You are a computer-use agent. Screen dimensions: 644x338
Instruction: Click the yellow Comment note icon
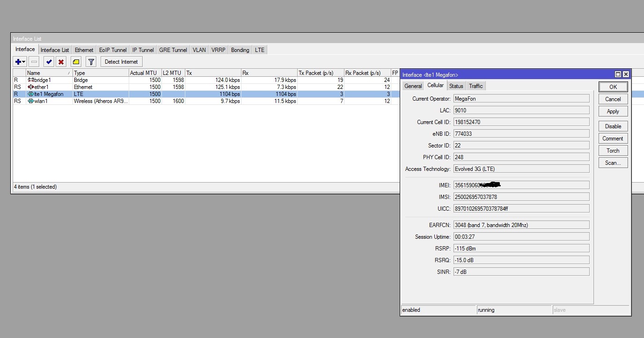coord(76,62)
